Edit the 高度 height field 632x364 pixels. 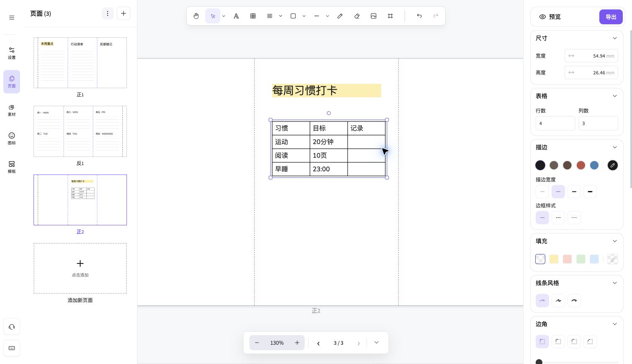tap(591, 72)
